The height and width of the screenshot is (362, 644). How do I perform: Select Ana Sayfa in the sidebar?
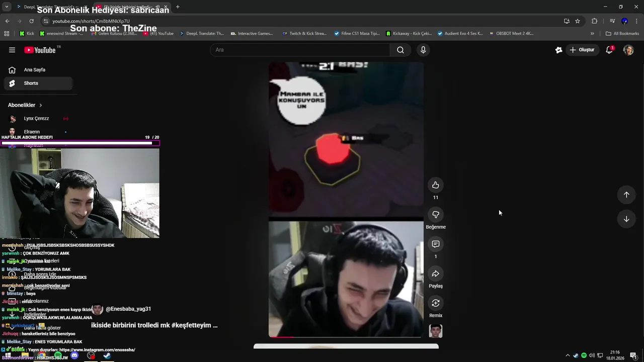38,70
